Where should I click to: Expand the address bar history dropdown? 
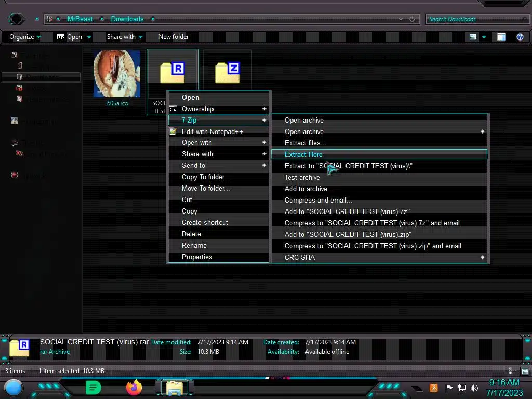[401, 19]
